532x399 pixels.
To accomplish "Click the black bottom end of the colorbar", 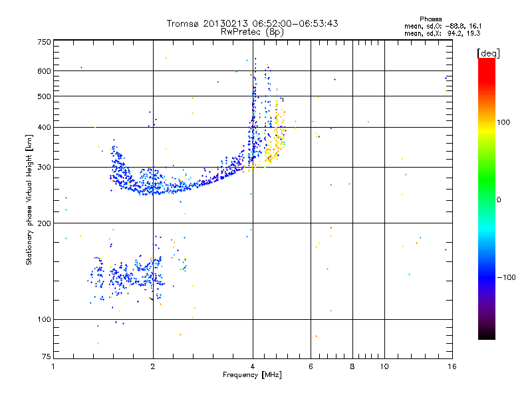I will pyautogui.click(x=487, y=336).
